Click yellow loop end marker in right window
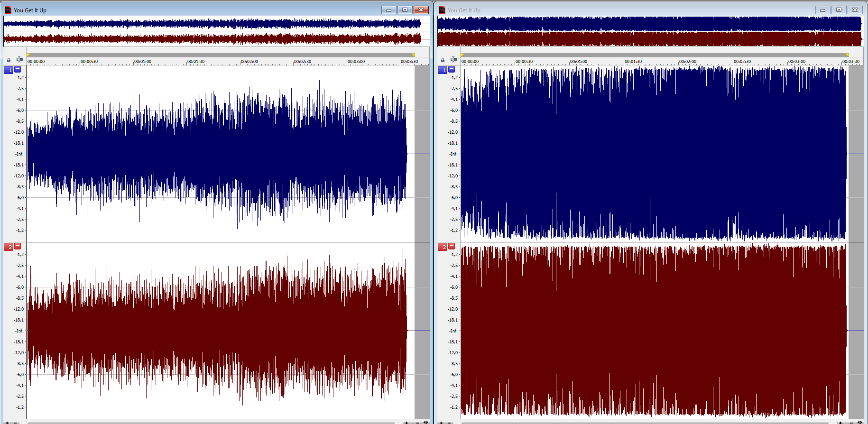 tap(847, 55)
